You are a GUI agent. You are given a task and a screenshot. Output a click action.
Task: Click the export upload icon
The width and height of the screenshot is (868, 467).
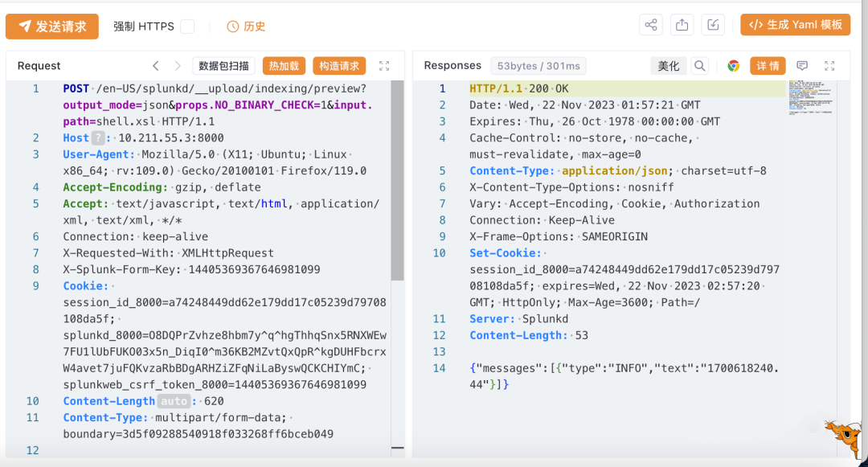[682, 25]
